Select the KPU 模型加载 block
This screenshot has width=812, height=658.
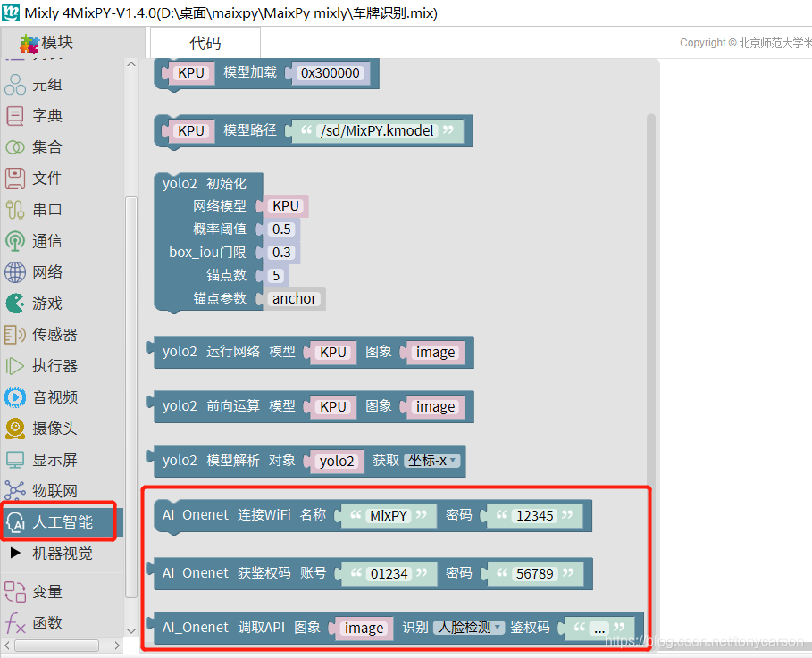266,73
